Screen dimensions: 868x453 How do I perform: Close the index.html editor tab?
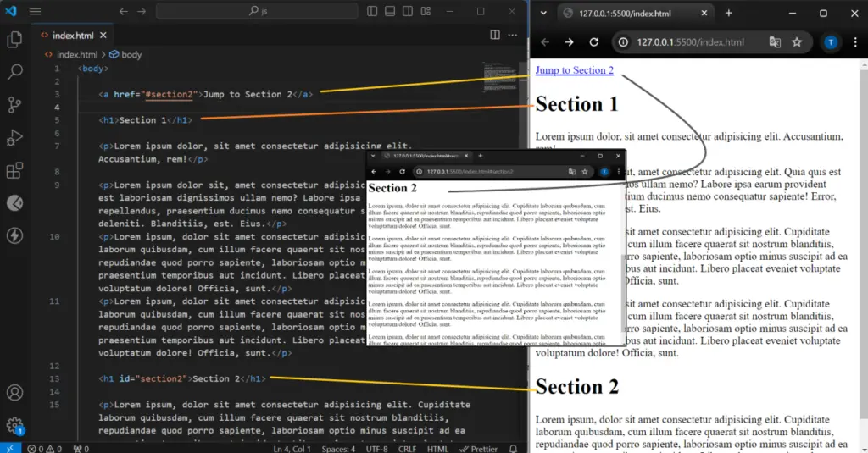pyautogui.click(x=103, y=36)
